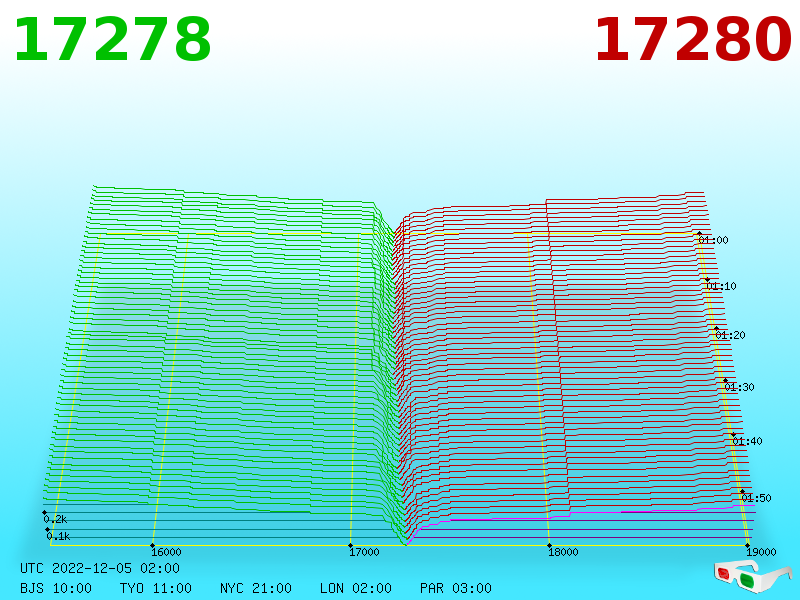This screenshot has height=600, width=800.
Task: Select the 17000 price axis label
Action: click(x=364, y=552)
